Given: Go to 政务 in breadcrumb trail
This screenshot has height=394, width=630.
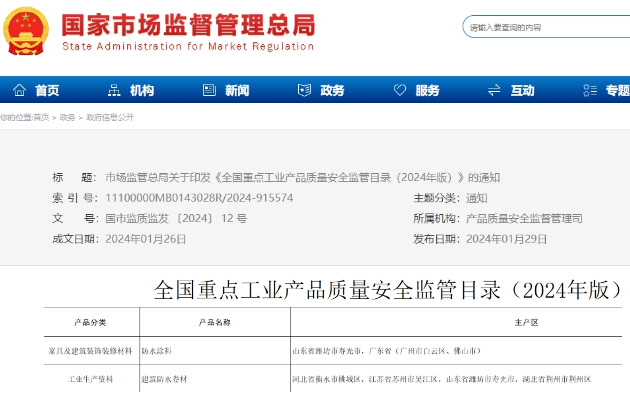Looking at the screenshot, I should pos(68,117).
